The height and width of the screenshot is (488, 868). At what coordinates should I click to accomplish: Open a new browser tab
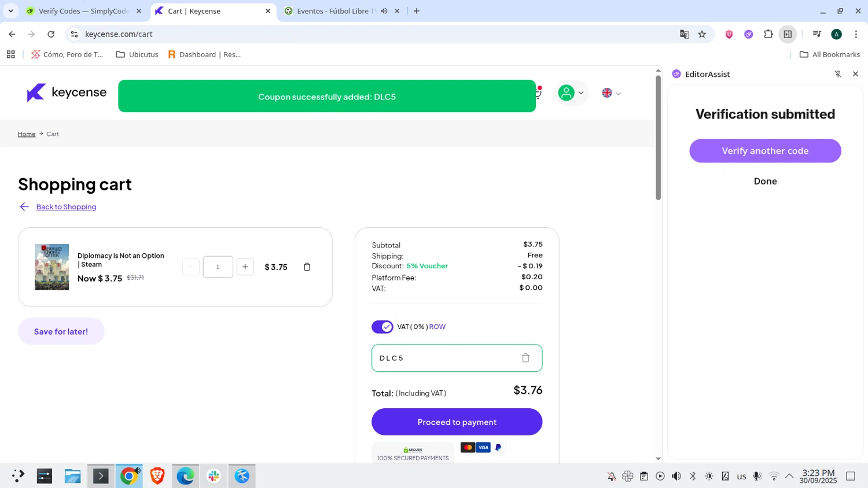click(x=417, y=11)
